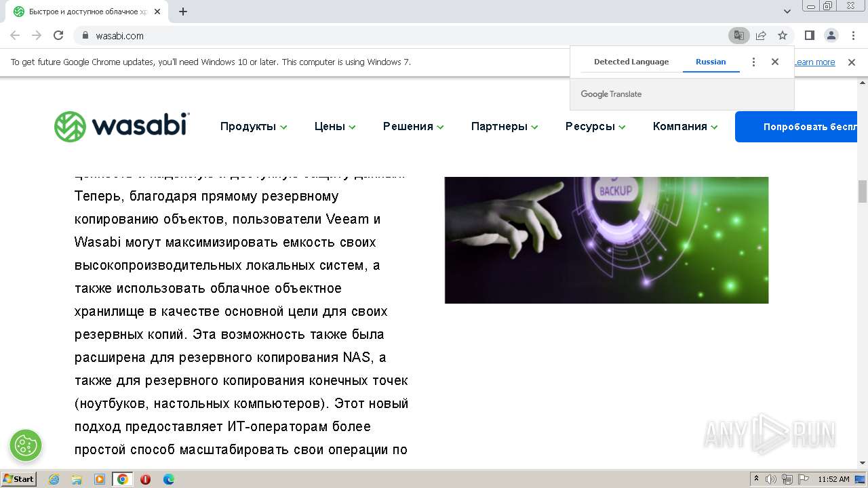Go back to the previous page
Viewport: 868px width, 488px height.
pyautogui.click(x=15, y=35)
